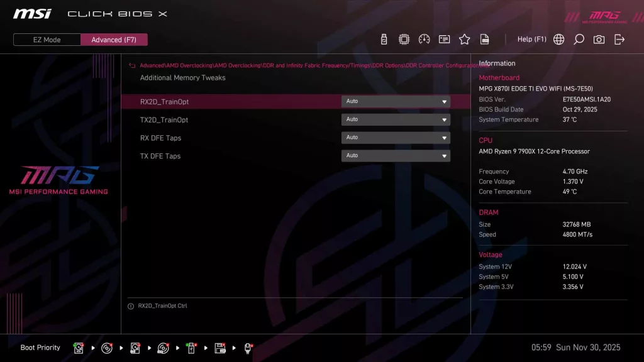Change language via the globe icon

pyautogui.click(x=558, y=38)
